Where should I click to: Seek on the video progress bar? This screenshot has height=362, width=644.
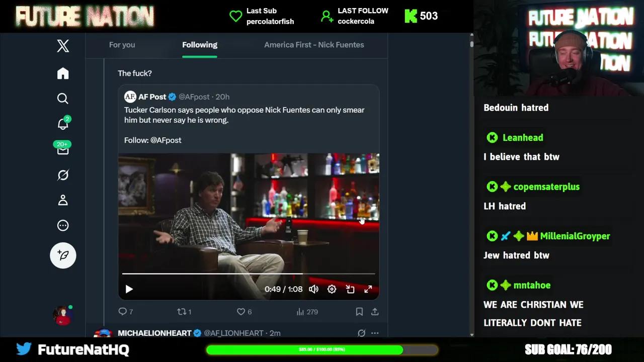click(249, 274)
